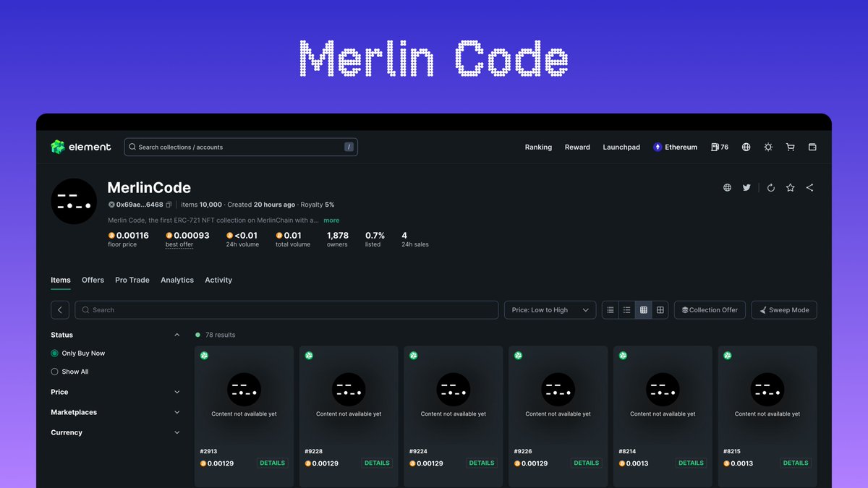Switch to detailed list view
This screenshot has width=868, height=488.
click(627, 309)
